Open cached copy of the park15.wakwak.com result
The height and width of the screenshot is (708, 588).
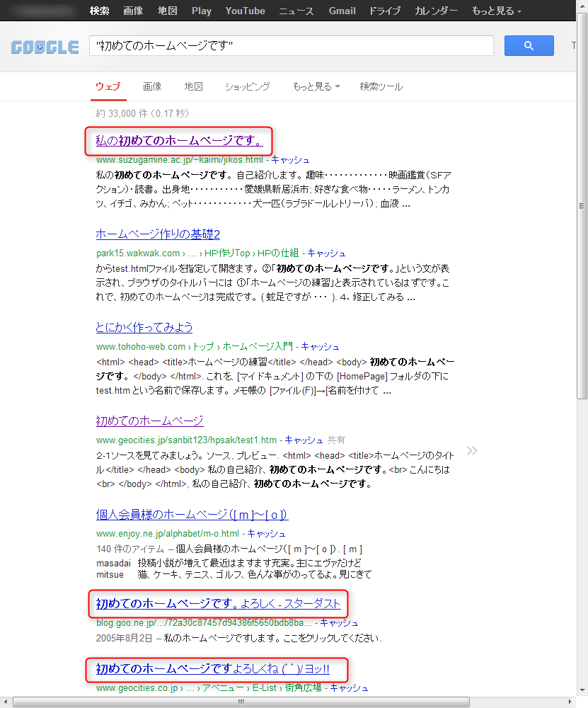[x=326, y=253]
